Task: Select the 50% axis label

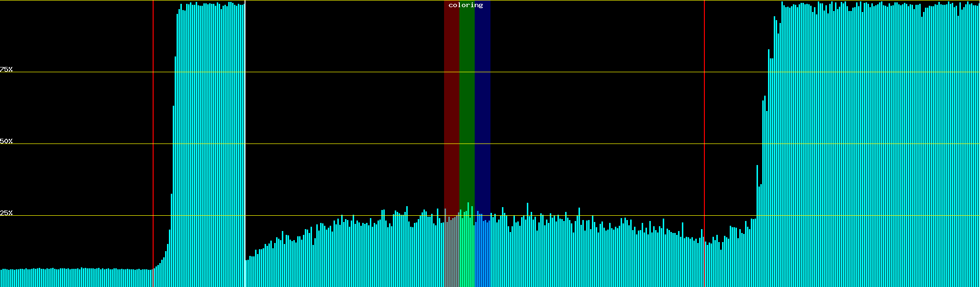Action: [x=6, y=141]
